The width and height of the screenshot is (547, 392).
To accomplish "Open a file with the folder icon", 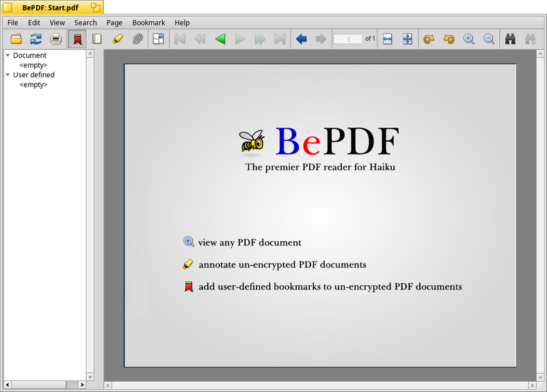I will point(16,39).
